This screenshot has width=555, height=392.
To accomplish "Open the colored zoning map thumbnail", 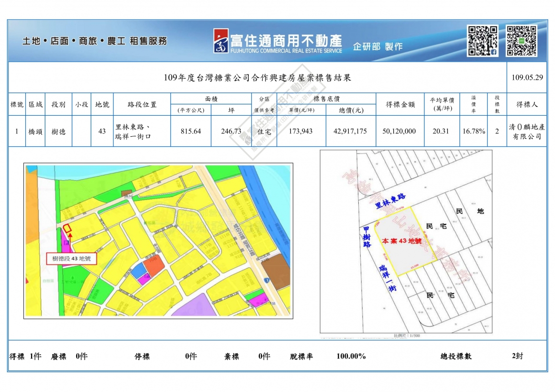I will tap(158, 241).
